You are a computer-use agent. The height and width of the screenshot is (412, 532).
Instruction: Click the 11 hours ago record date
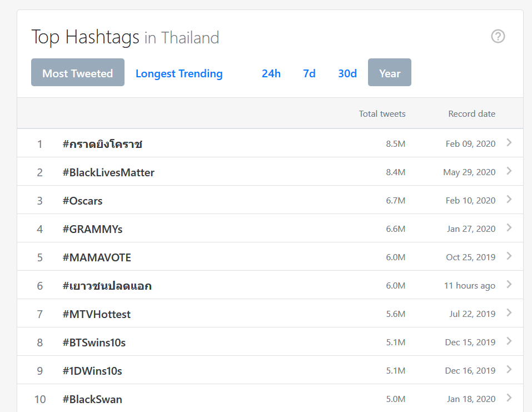click(x=470, y=286)
